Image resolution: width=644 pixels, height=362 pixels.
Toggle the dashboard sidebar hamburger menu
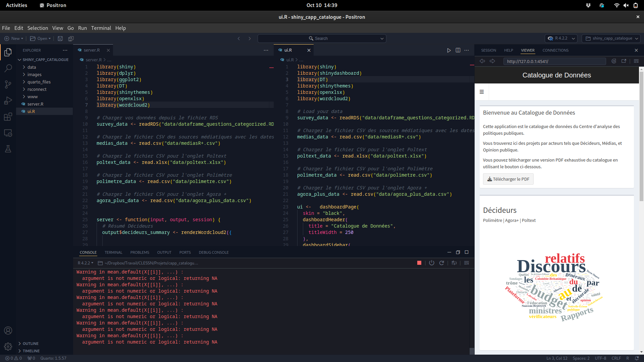[482, 92]
